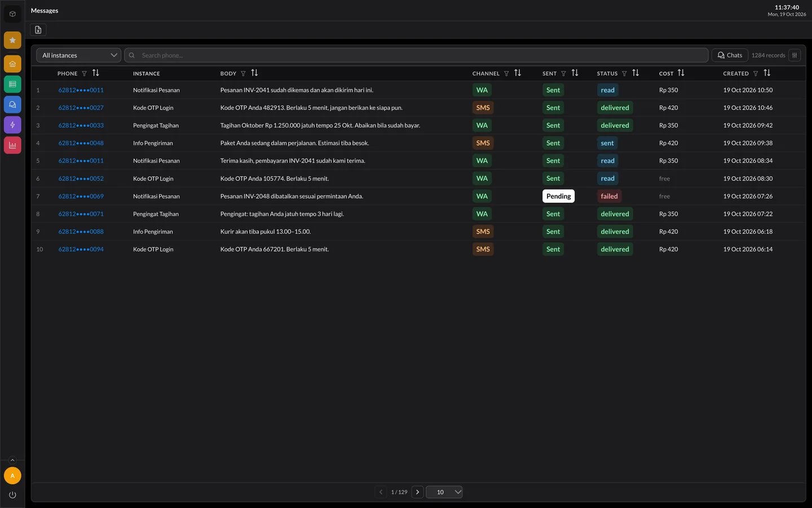Open phone number ending 0027
The height and width of the screenshot is (508, 812).
81,108
